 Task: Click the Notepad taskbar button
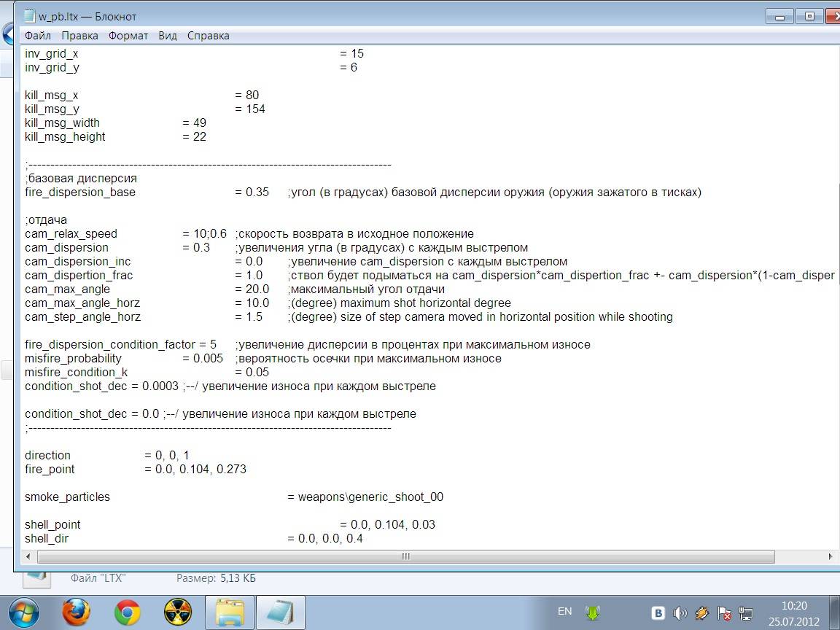(x=281, y=612)
